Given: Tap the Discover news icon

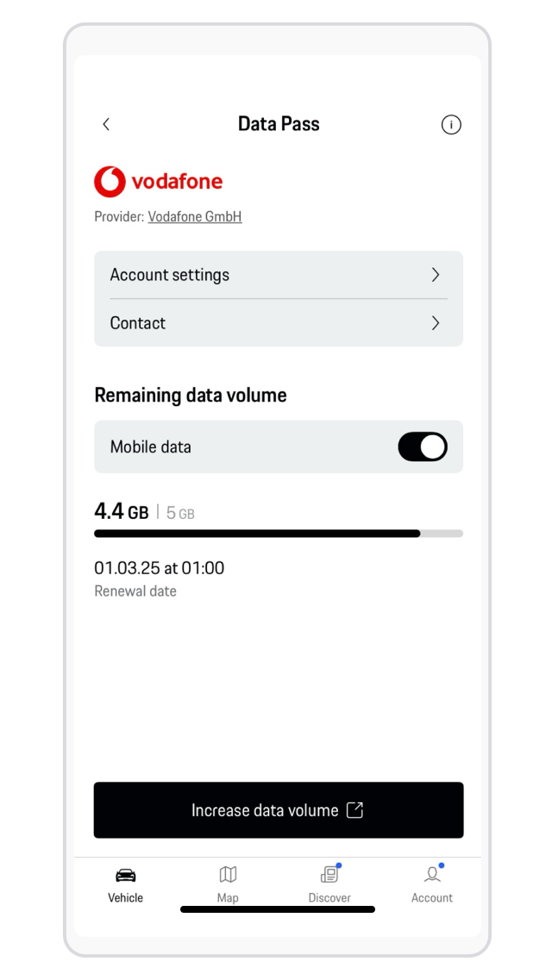Looking at the screenshot, I should pos(329,876).
